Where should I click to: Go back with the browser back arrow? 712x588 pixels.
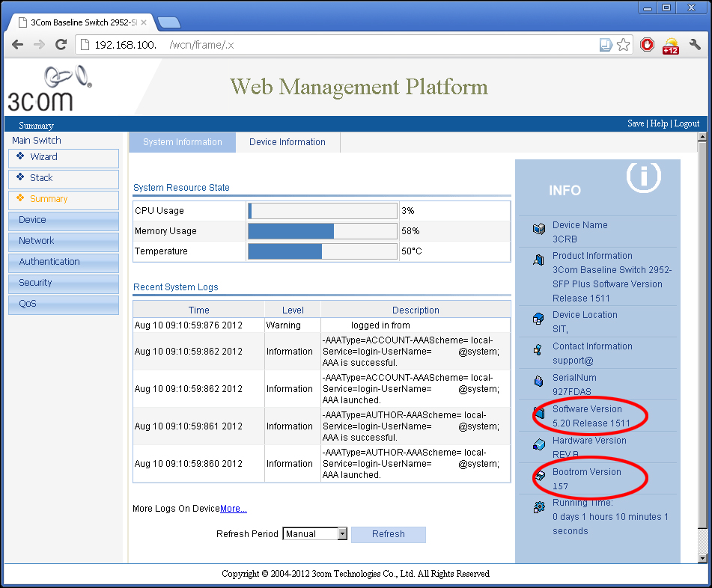click(18, 44)
